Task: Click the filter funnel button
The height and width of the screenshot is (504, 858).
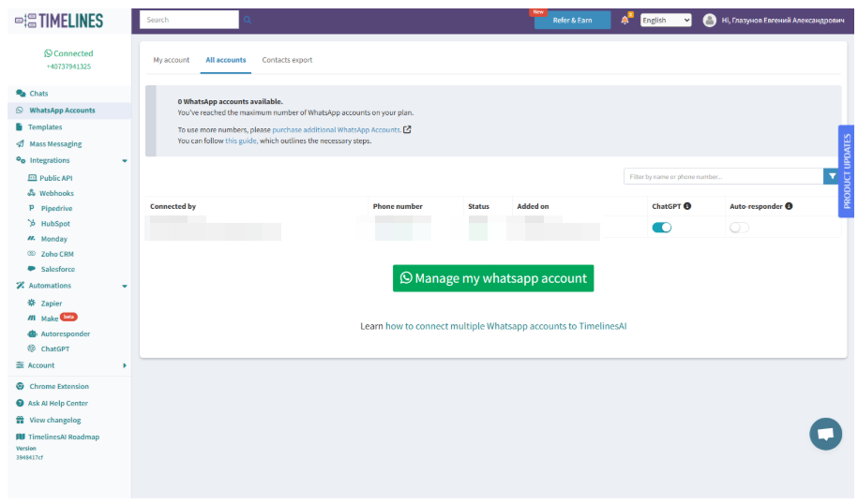Action: click(832, 176)
